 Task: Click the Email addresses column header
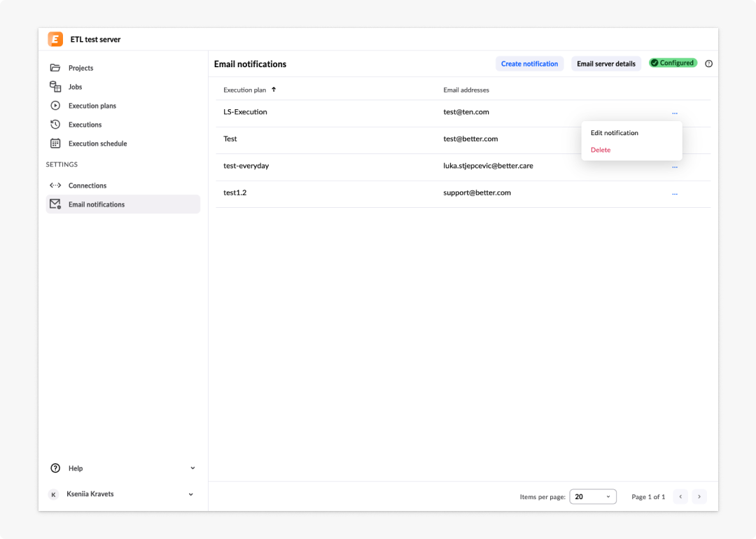[x=466, y=90]
